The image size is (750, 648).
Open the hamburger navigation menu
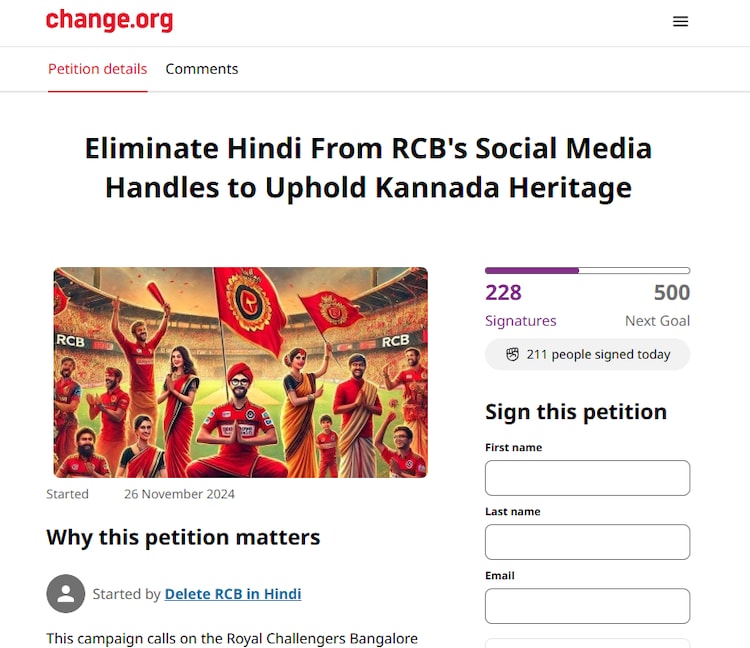[x=680, y=21]
